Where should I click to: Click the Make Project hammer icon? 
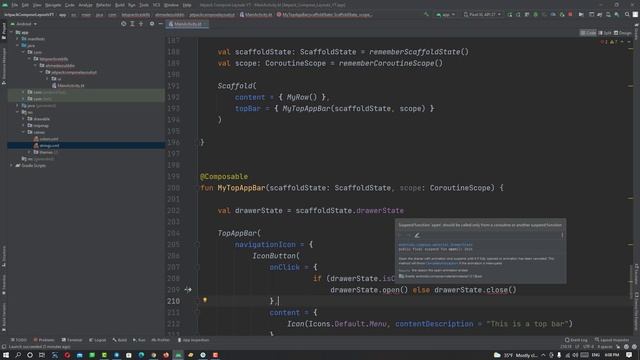point(427,14)
